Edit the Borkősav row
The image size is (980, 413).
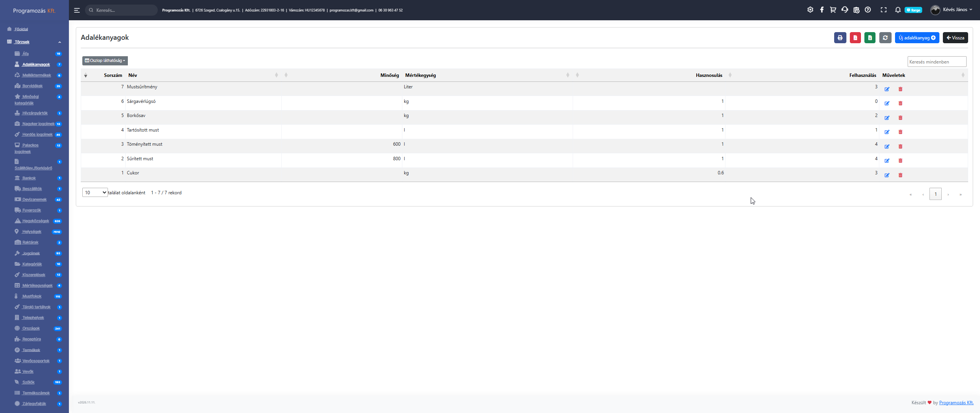pyautogui.click(x=887, y=118)
